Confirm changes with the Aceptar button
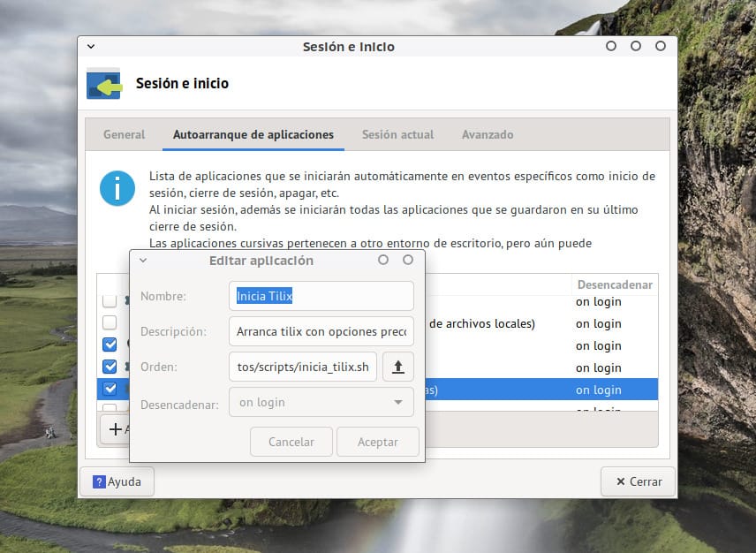Viewport: 756px width, 553px height. [378, 441]
